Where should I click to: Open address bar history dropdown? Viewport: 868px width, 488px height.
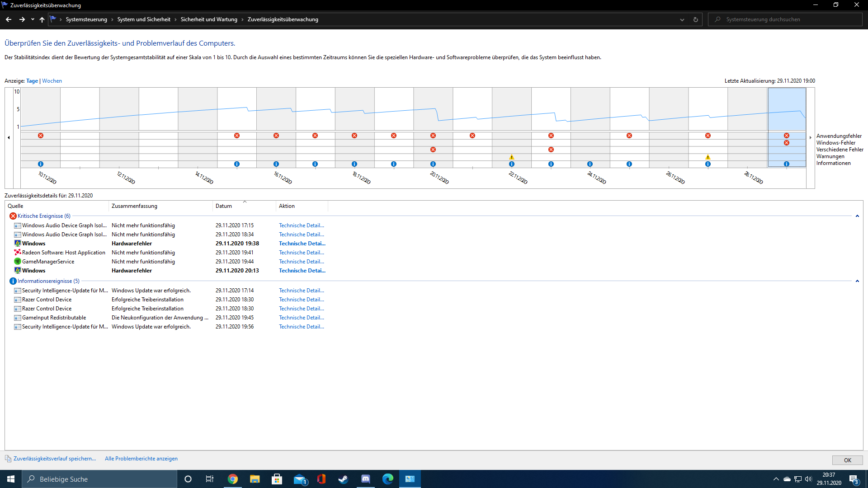(x=682, y=19)
